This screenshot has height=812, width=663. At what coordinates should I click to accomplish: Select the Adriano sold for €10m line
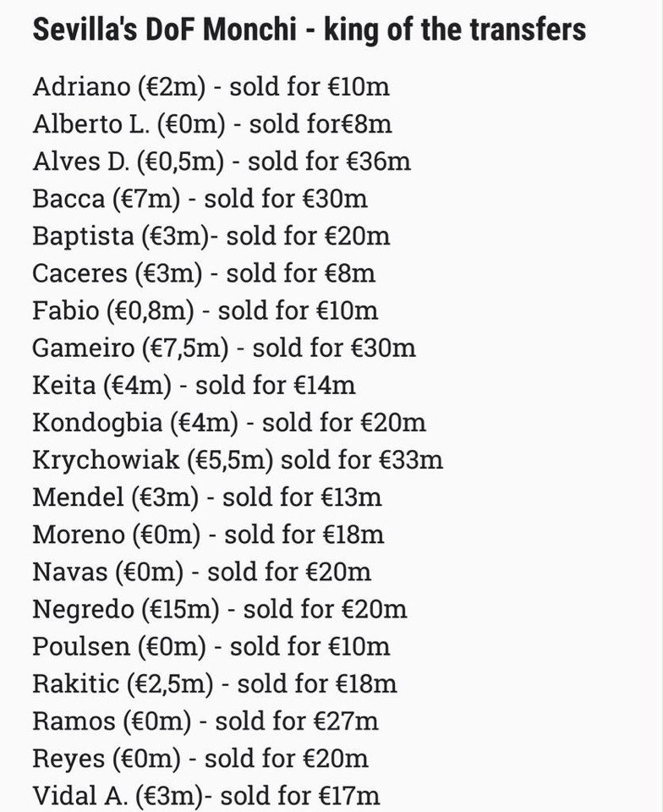[x=211, y=86]
